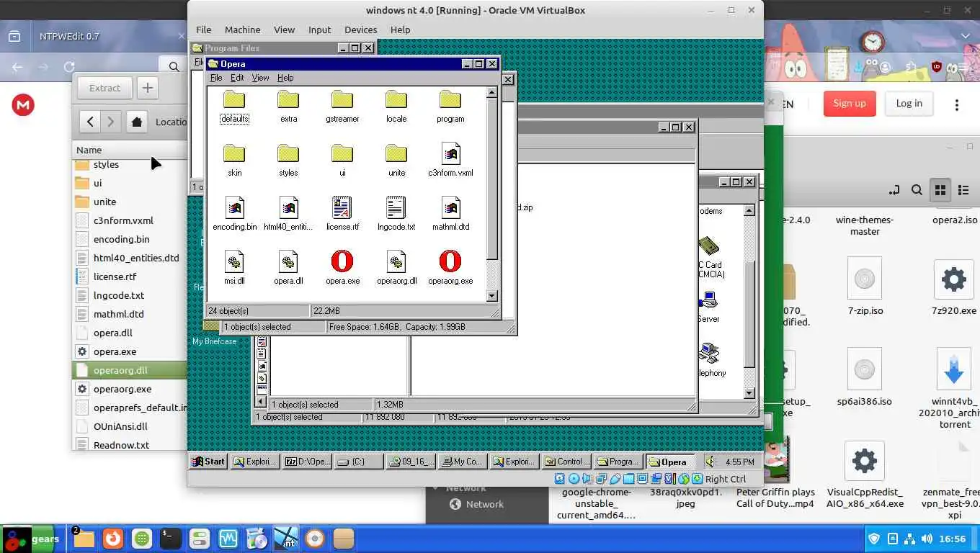Click the Opera window scrollbar down arrow
The image size is (980, 553).
pos(492,296)
